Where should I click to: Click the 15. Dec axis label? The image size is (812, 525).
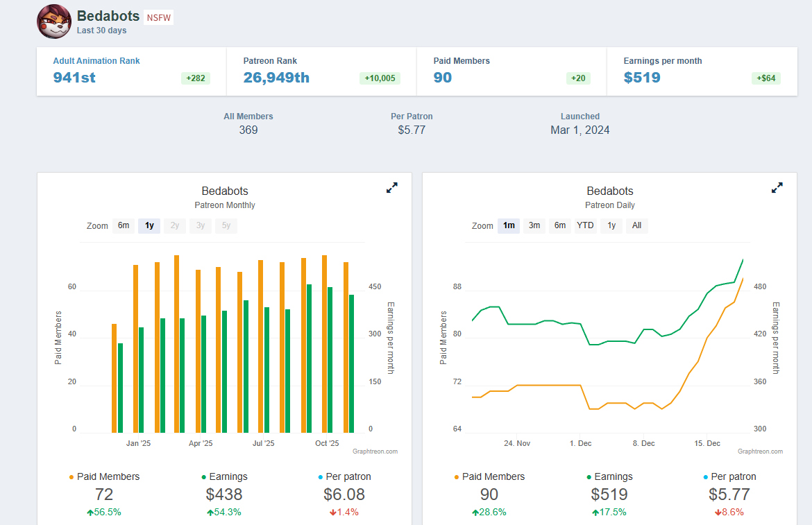pos(707,443)
